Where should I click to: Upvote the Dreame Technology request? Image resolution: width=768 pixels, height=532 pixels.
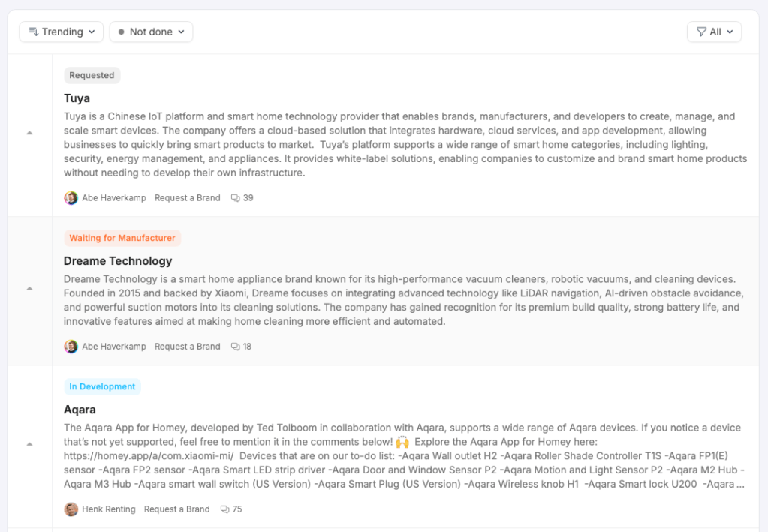(30, 288)
